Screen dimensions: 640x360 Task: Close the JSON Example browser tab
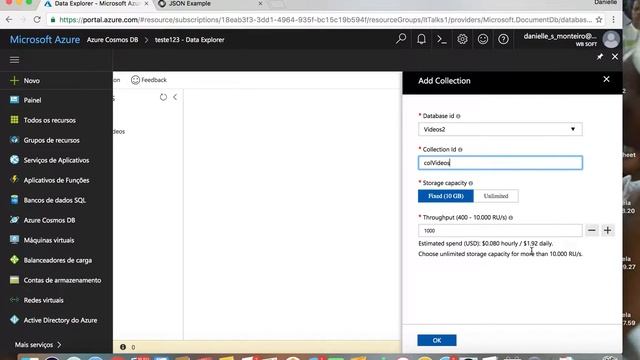[x=260, y=3]
